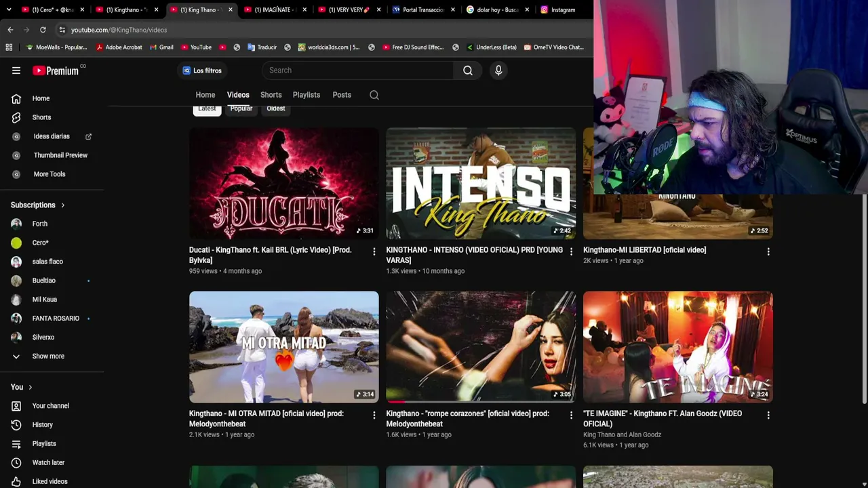Open the salas flaco channel avatar
Image resolution: width=868 pixels, height=488 pixels.
click(x=16, y=262)
